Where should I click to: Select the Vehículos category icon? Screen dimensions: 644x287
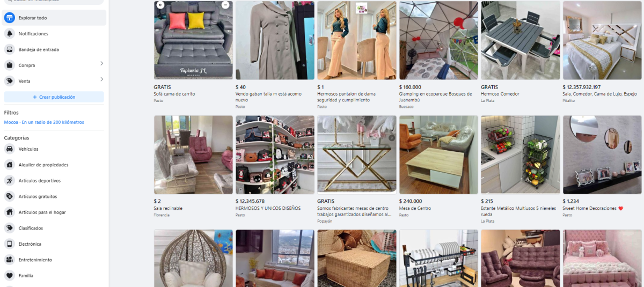[x=9, y=149]
